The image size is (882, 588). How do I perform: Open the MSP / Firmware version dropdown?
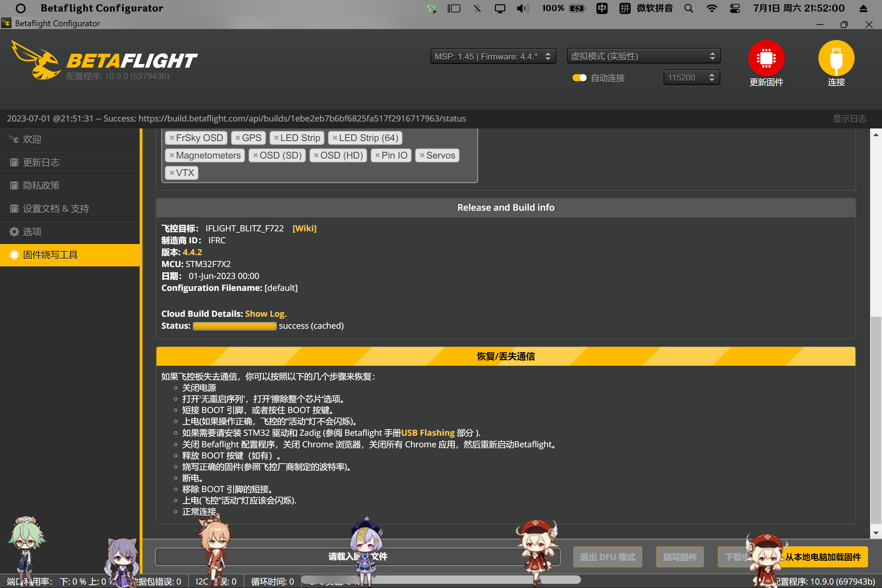pos(493,56)
